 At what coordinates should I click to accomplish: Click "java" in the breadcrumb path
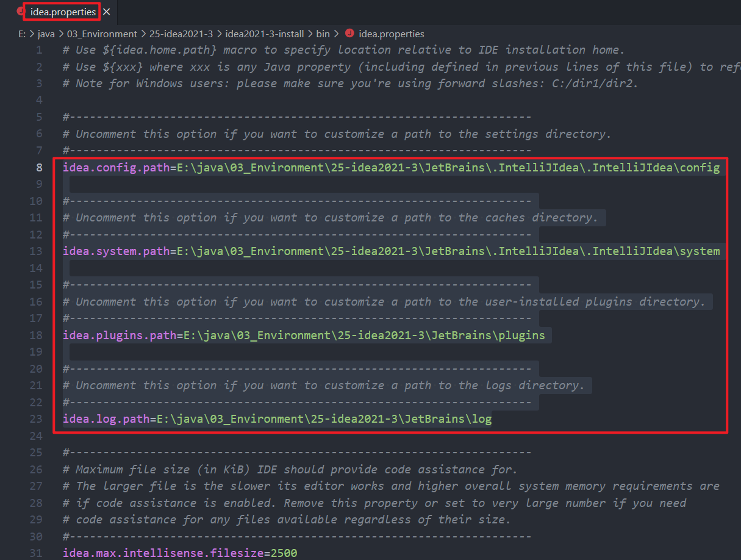(46, 34)
